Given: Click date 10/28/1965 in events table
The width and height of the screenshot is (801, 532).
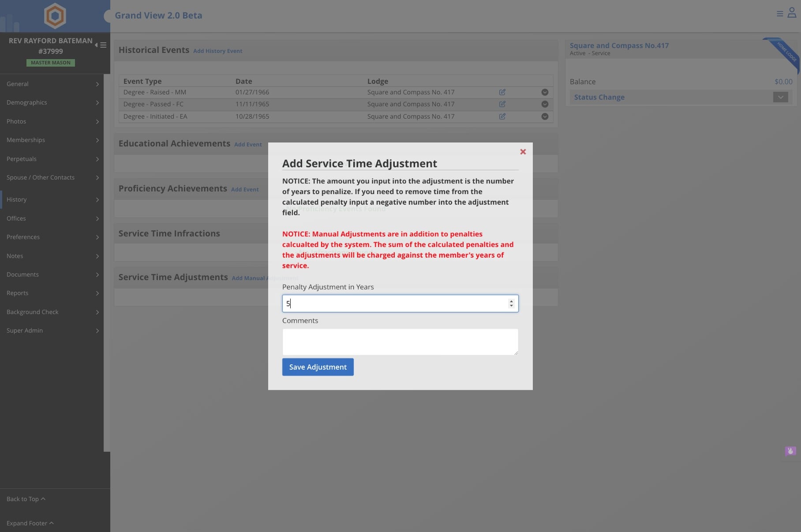Looking at the screenshot, I should coord(252,116).
